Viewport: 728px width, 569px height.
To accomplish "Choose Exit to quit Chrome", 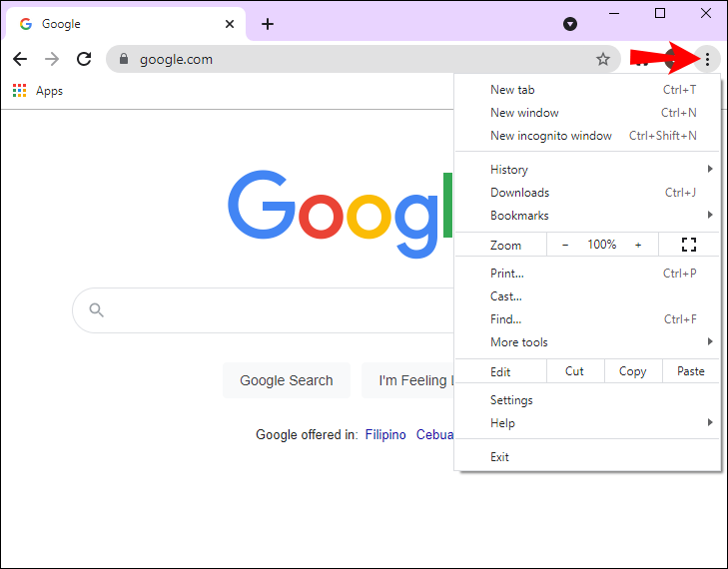I will (x=587, y=457).
